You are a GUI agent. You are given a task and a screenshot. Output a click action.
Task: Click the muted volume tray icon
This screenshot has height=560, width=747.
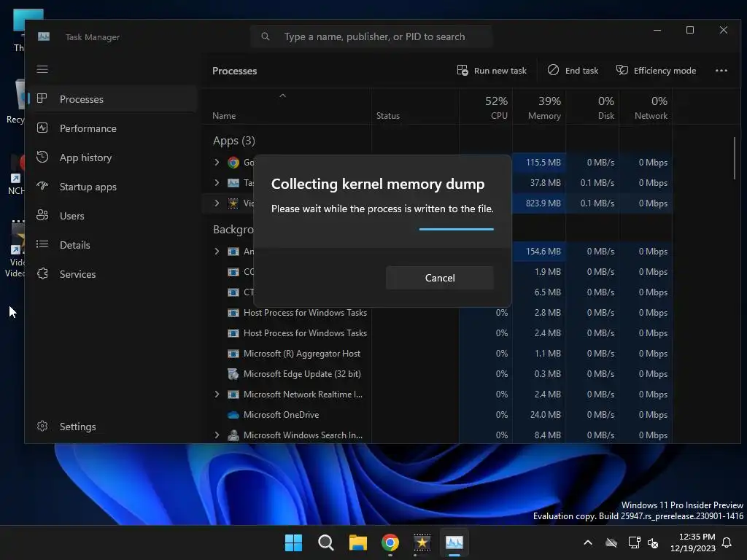pyautogui.click(x=653, y=542)
